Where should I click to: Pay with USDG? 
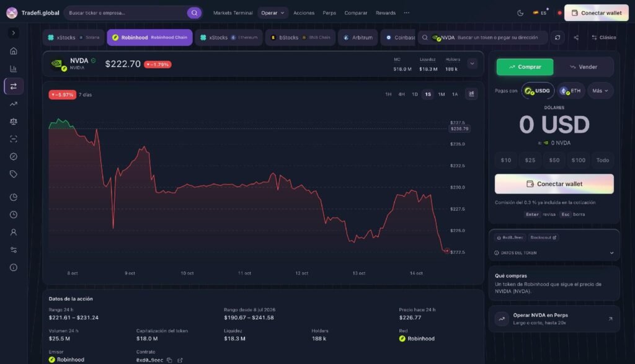(538, 91)
